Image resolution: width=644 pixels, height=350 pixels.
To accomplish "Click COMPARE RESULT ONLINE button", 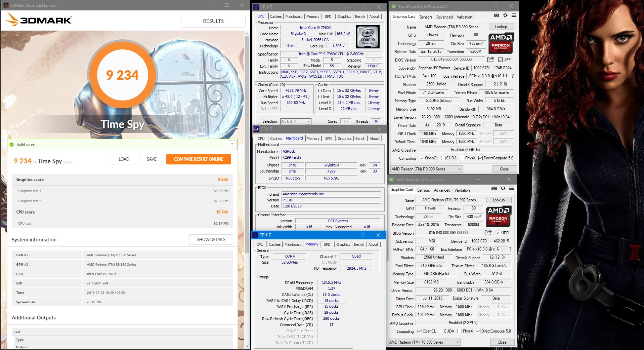I will coord(199,159).
